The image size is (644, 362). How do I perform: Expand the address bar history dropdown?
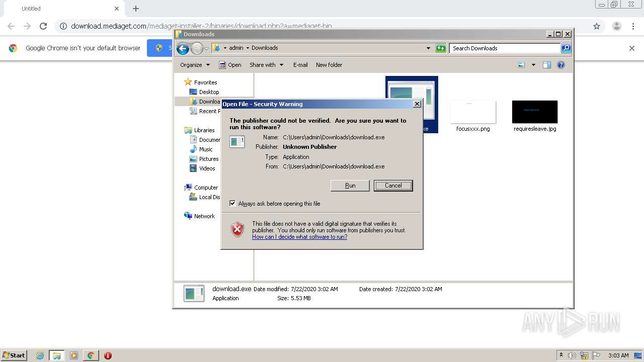[428, 48]
